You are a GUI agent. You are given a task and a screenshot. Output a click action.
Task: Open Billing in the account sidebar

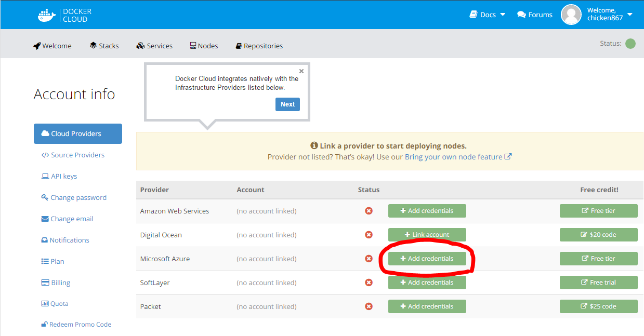[56, 283]
